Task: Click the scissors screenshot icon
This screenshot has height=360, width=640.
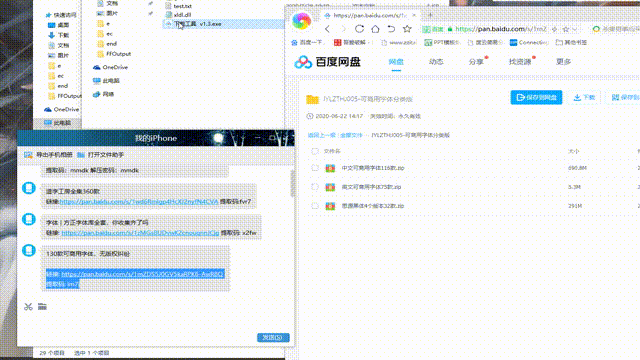Action: click(x=28, y=307)
